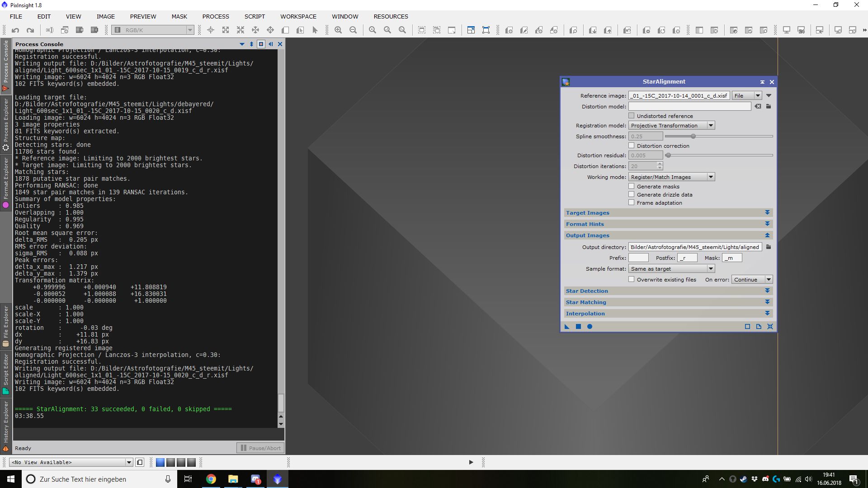The width and height of the screenshot is (868, 488).
Task: Expand the Format Hints section
Action: click(x=669, y=224)
